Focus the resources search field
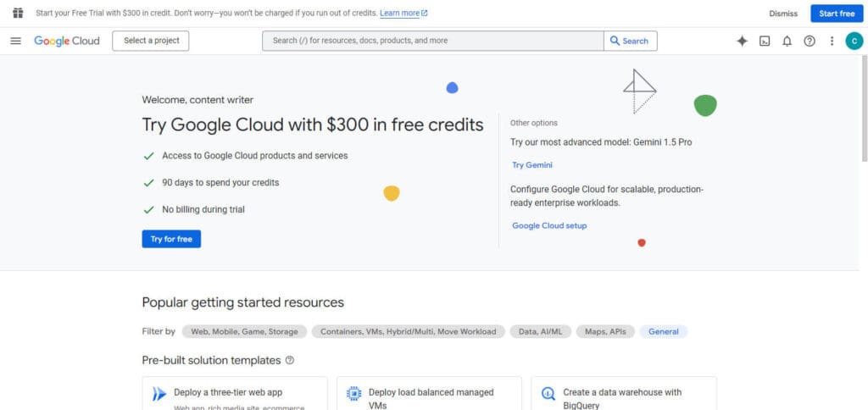The image size is (868, 410). [433, 41]
